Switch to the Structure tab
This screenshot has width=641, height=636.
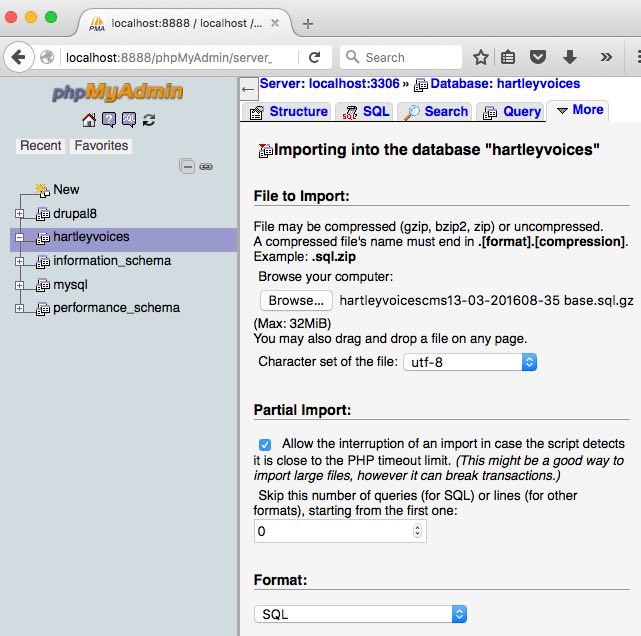point(289,112)
